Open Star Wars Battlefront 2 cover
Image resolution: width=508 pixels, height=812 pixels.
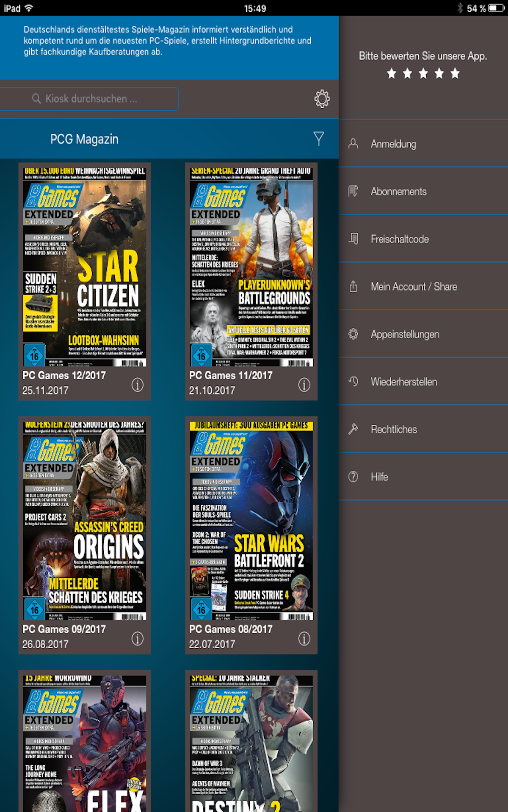251,521
